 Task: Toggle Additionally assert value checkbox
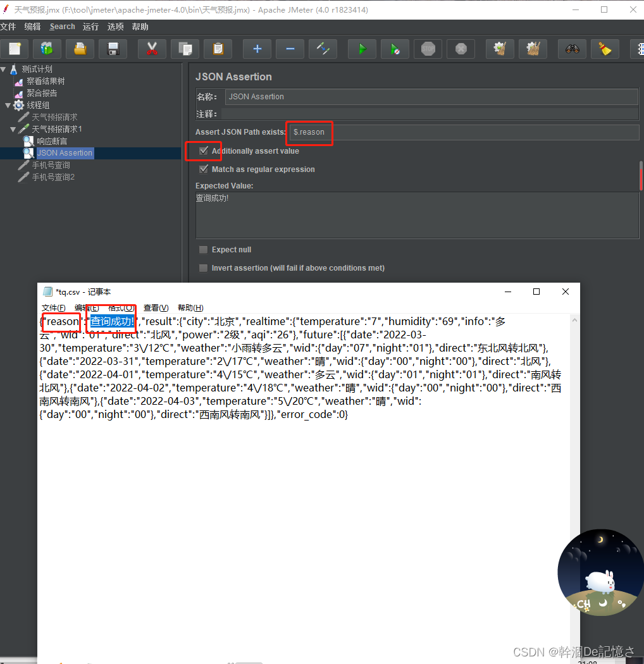tap(204, 151)
